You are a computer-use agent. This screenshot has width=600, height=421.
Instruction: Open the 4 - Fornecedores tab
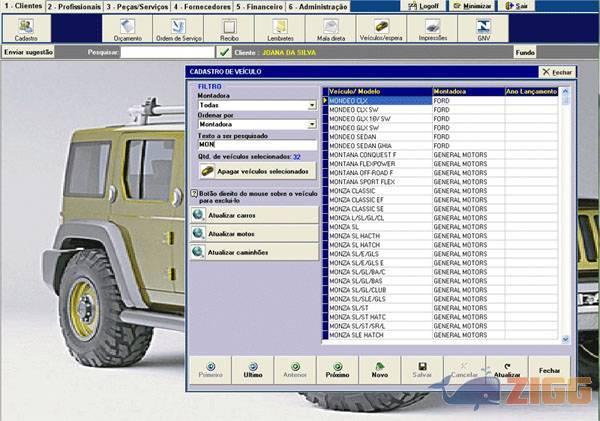click(x=202, y=7)
